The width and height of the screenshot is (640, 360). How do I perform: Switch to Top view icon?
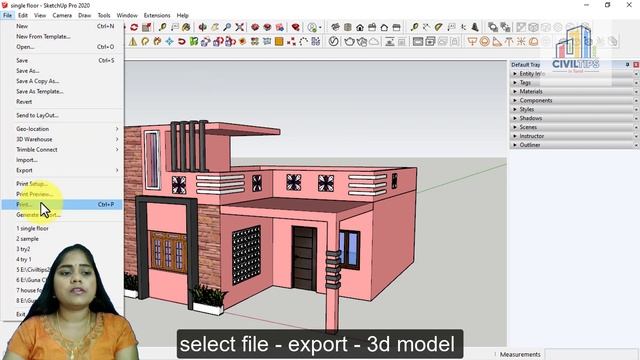coord(348,27)
